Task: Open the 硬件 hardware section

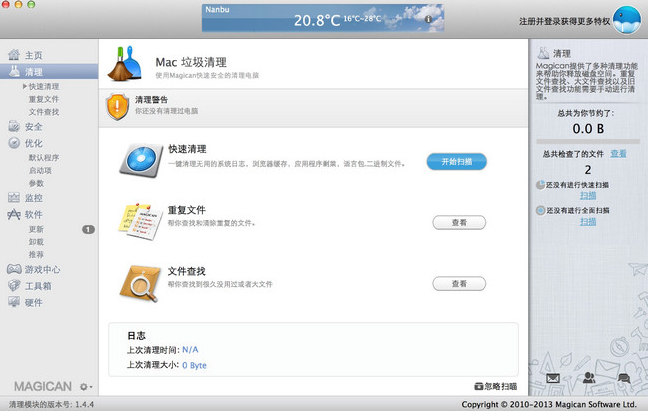Action: (33, 302)
